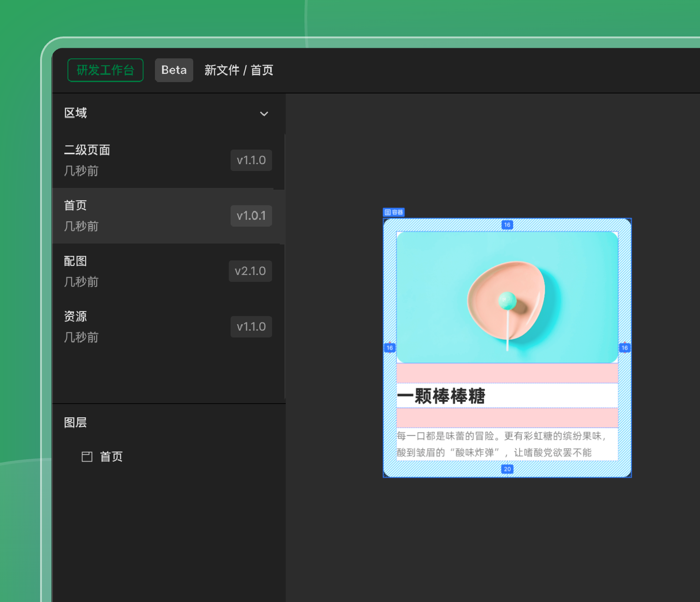Viewport: 700px width, 602px height.
Task: Open the v2.1.0 version badge of 配图
Action: (x=250, y=271)
